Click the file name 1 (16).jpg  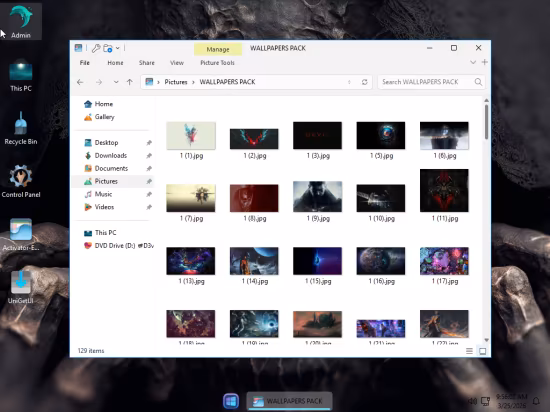(381, 281)
